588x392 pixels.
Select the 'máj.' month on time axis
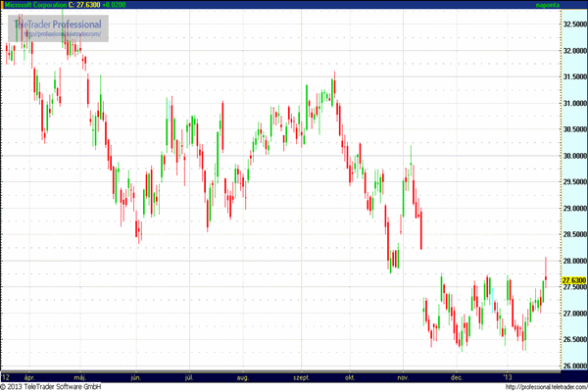pos(80,375)
